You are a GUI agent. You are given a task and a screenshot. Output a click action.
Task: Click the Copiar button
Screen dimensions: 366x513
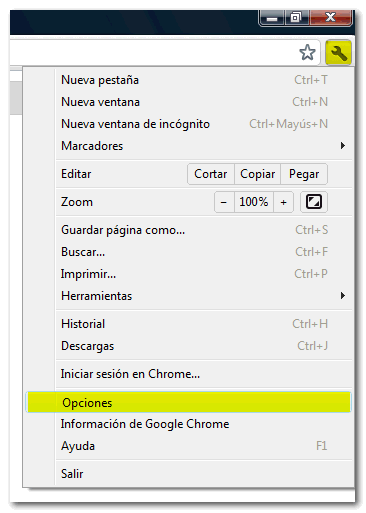point(258,174)
